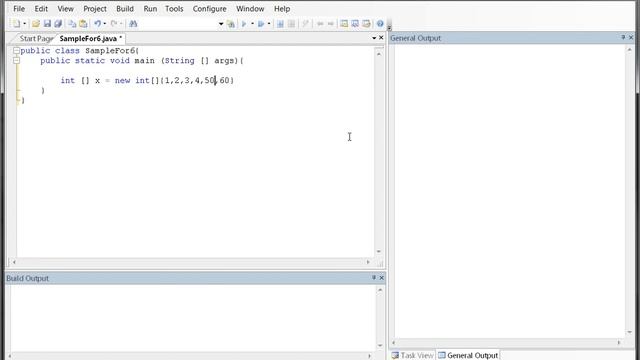Open the Edit menu
Screen dimensions: 640x360
tap(41, 9)
